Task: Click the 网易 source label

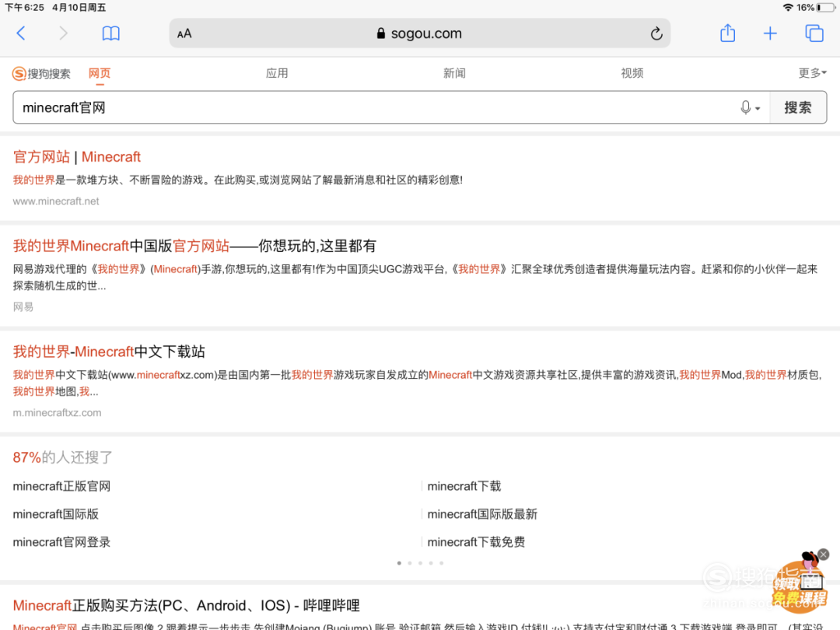Action: click(23, 307)
